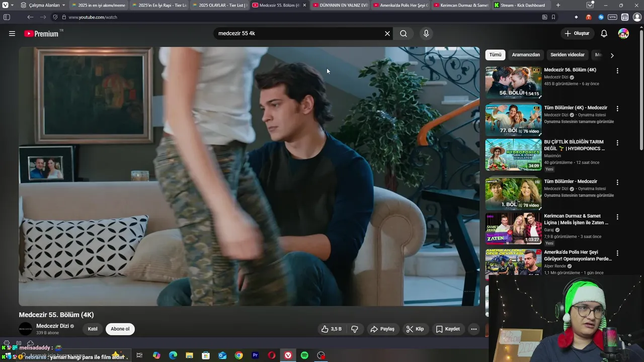The image size is (644, 362).
Task: Show more filter chips with the right chevron
Action: (612, 55)
